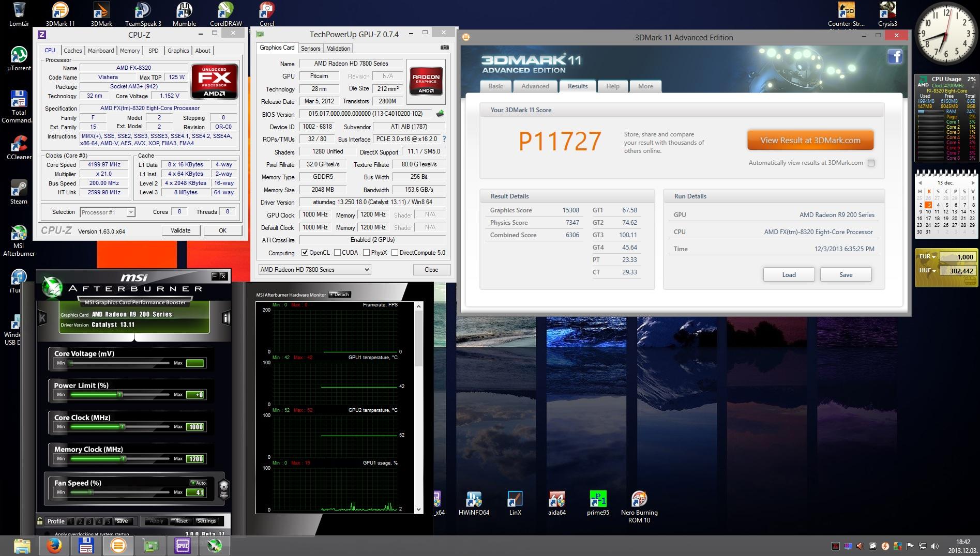The image size is (980, 556).
Task: Open the Steam desktop icon
Action: (x=19, y=192)
